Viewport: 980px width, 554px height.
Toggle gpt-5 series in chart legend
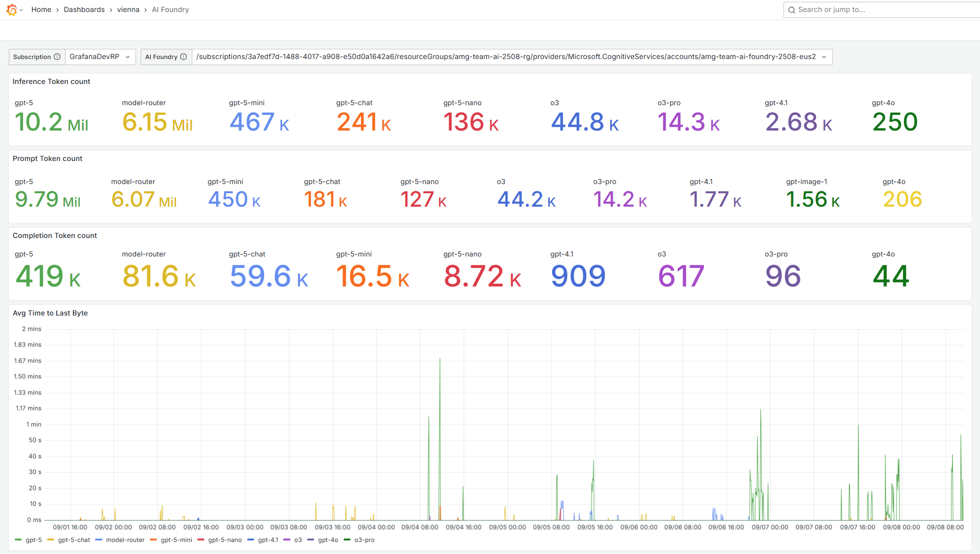coord(33,540)
